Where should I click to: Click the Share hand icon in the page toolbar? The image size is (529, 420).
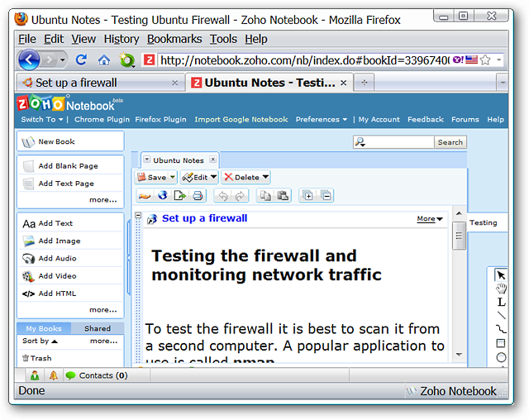tap(145, 196)
